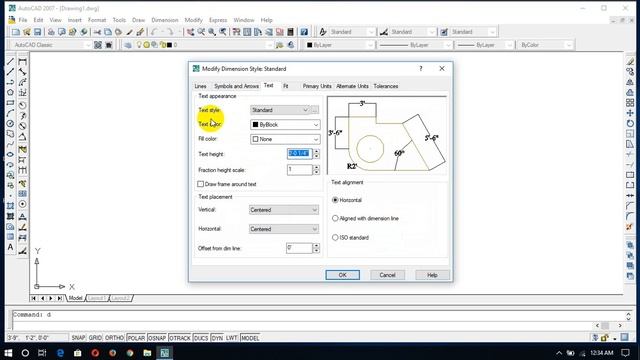Click the dialog's Help button
This screenshot has height=360, width=640.
(432, 275)
